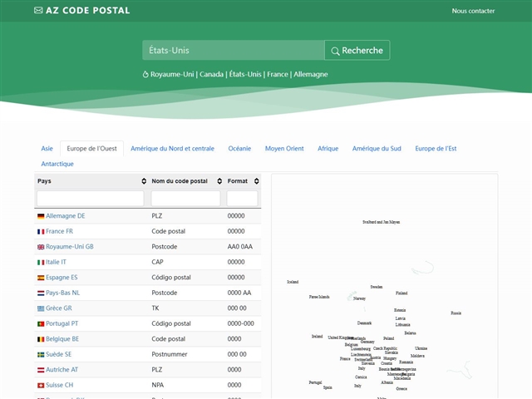Click Russia label on the map
The height and width of the screenshot is (399, 532).
pyautogui.click(x=456, y=313)
